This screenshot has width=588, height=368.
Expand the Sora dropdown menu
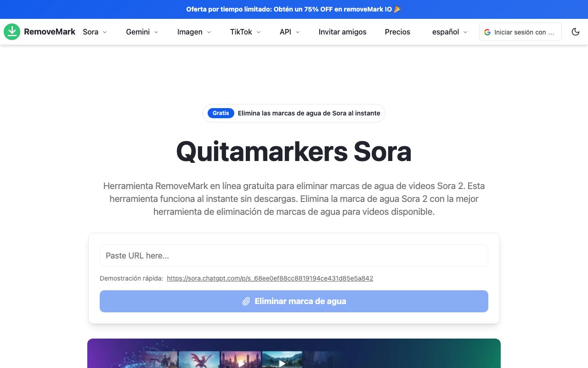tap(95, 32)
